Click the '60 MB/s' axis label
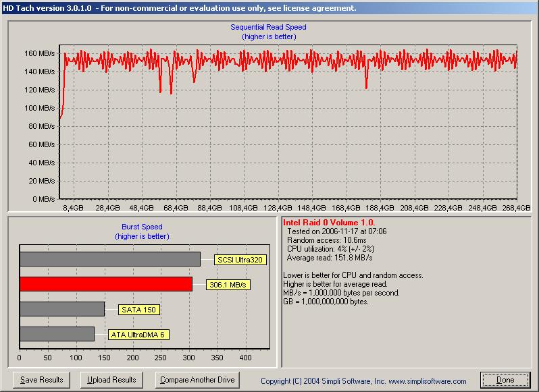Screen dimensions: 539x392 42,144
